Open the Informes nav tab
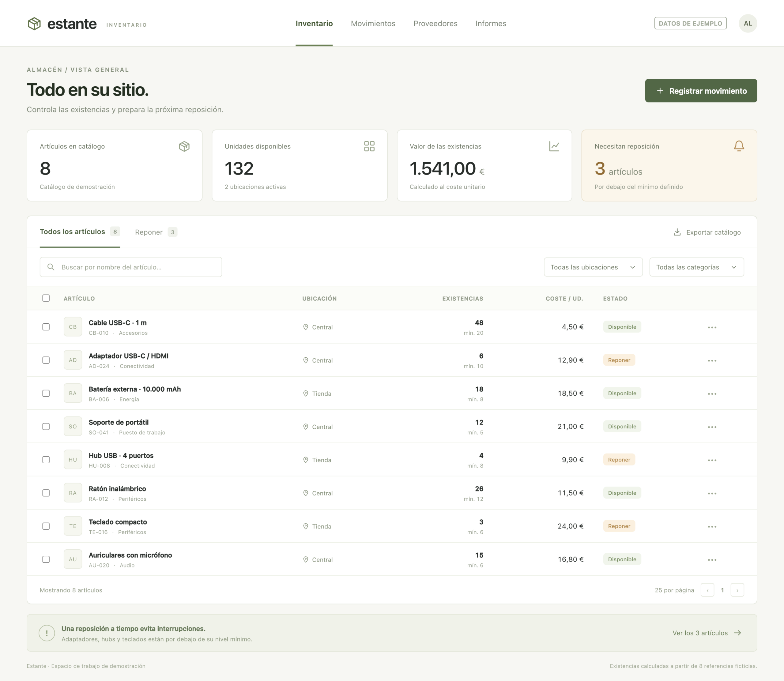The image size is (784, 681). pos(491,24)
